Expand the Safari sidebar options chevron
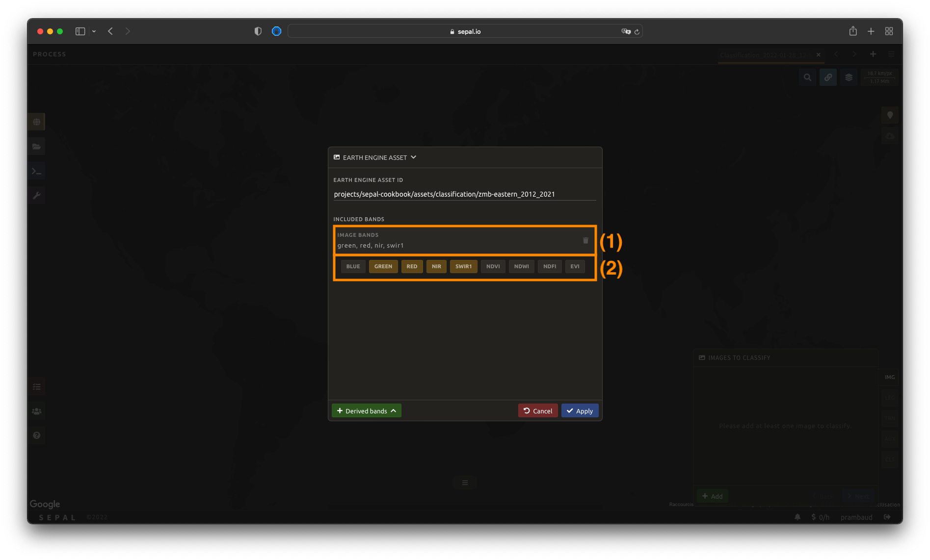 pos(94,31)
